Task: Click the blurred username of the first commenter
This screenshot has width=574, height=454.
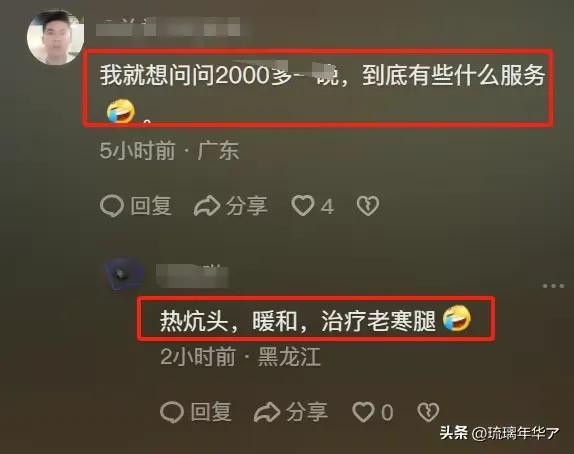Action: click(168, 26)
